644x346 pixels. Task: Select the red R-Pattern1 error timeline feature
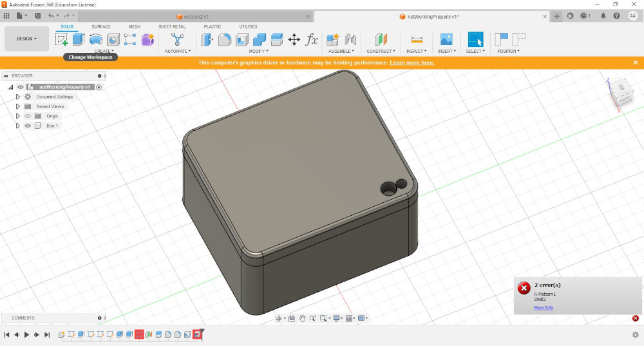pos(139,334)
